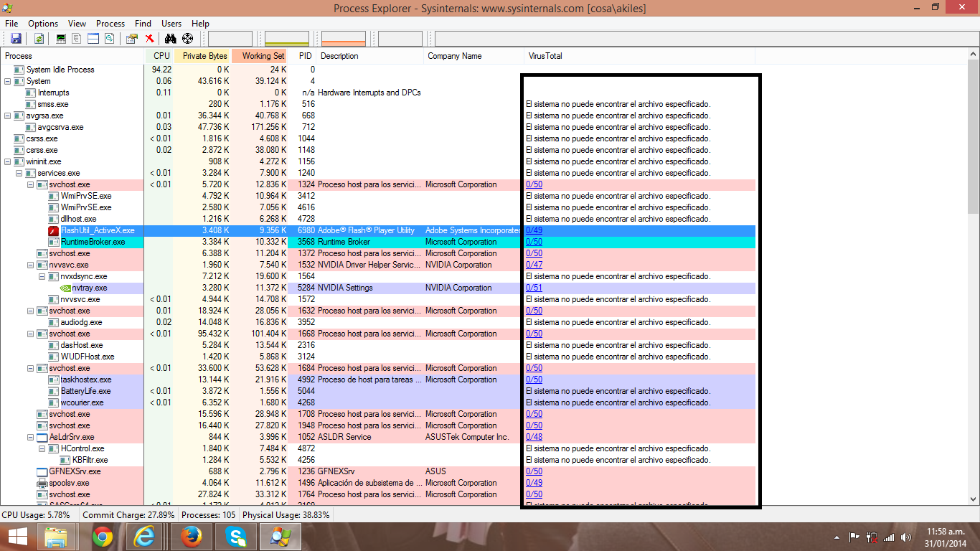Collapse the AsLdrSrv.exe tree node
Viewport: 980px width, 551px height.
tap(29, 437)
